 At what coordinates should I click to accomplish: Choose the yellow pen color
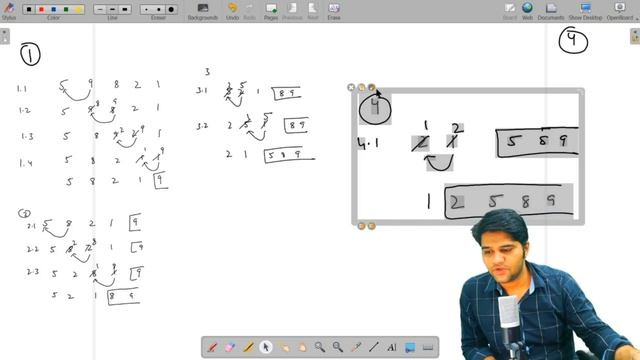pos(78,9)
